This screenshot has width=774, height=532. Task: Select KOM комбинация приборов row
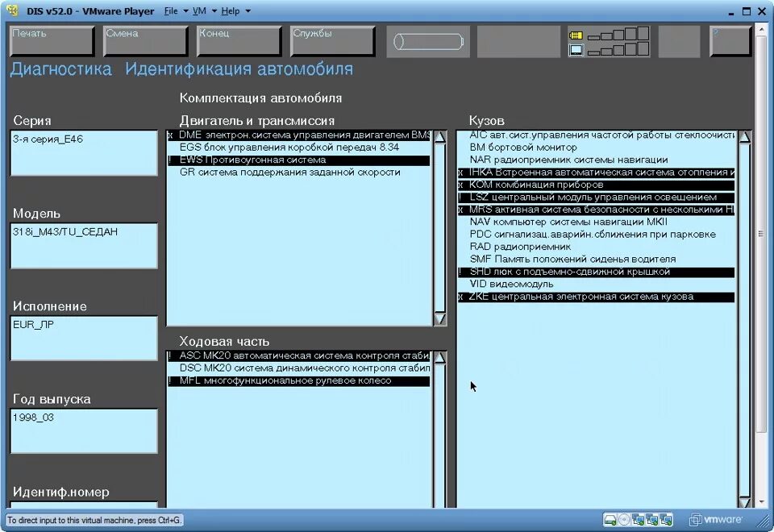pos(596,185)
